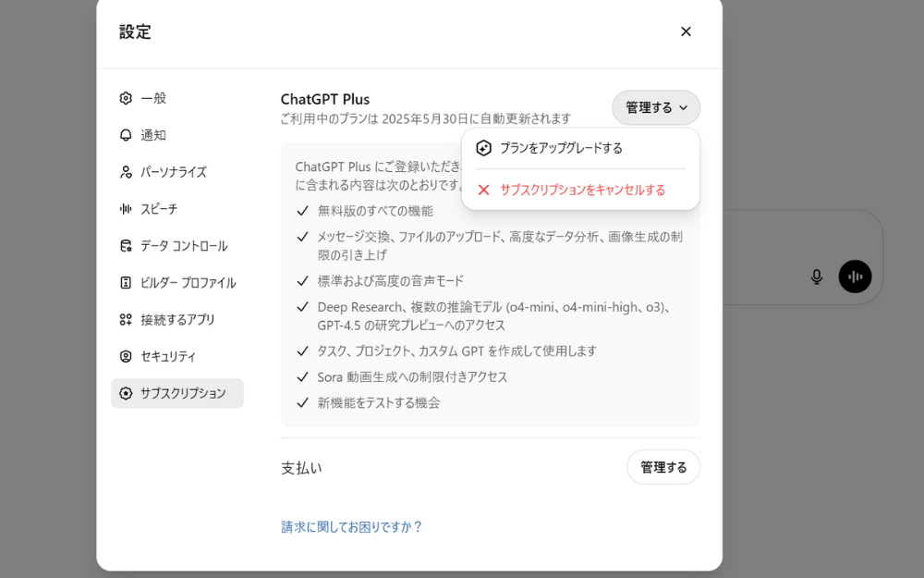Click checkmark beside 無料版のすべての機能
The width and height of the screenshot is (924, 578).
point(302,211)
